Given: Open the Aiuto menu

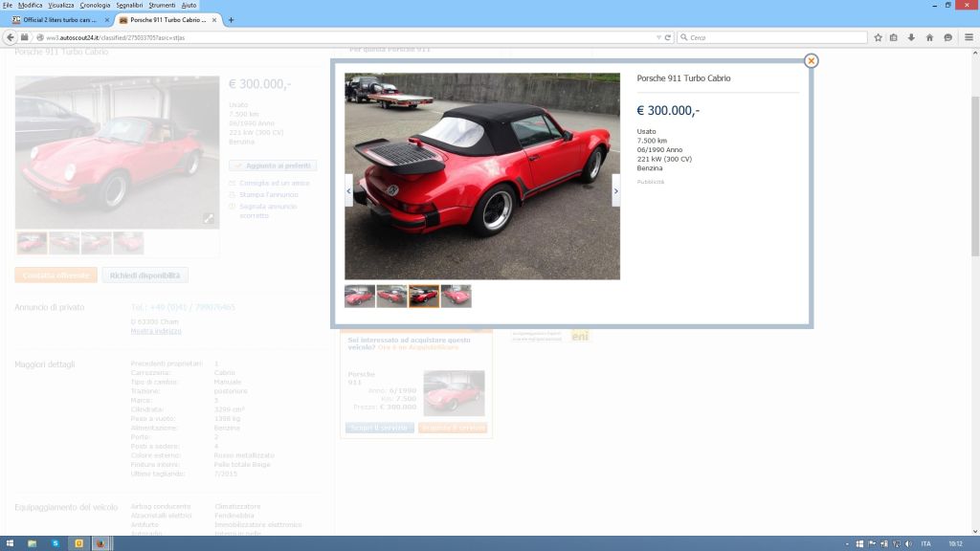Looking at the screenshot, I should [189, 5].
